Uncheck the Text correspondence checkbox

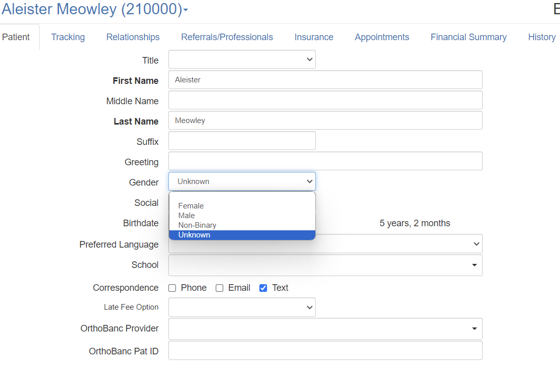(x=263, y=288)
